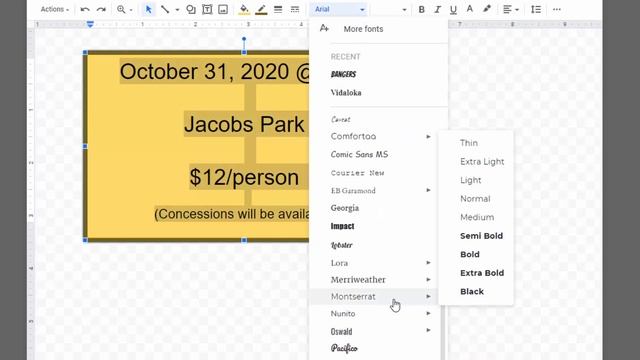The width and height of the screenshot is (640, 360).
Task: Select the Nunito font
Action: pos(343,313)
